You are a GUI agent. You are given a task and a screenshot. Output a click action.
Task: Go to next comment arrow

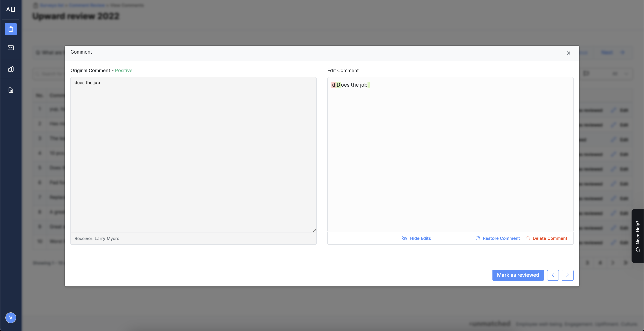[567, 275]
